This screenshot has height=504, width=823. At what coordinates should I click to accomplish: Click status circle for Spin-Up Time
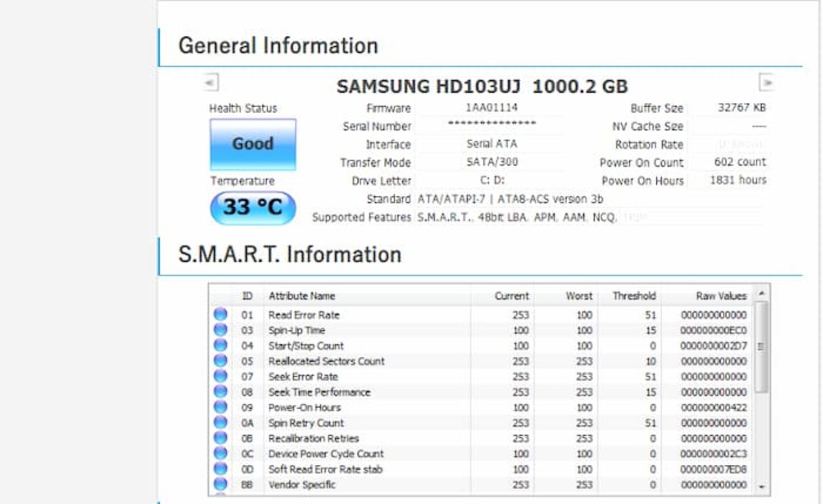pos(220,330)
